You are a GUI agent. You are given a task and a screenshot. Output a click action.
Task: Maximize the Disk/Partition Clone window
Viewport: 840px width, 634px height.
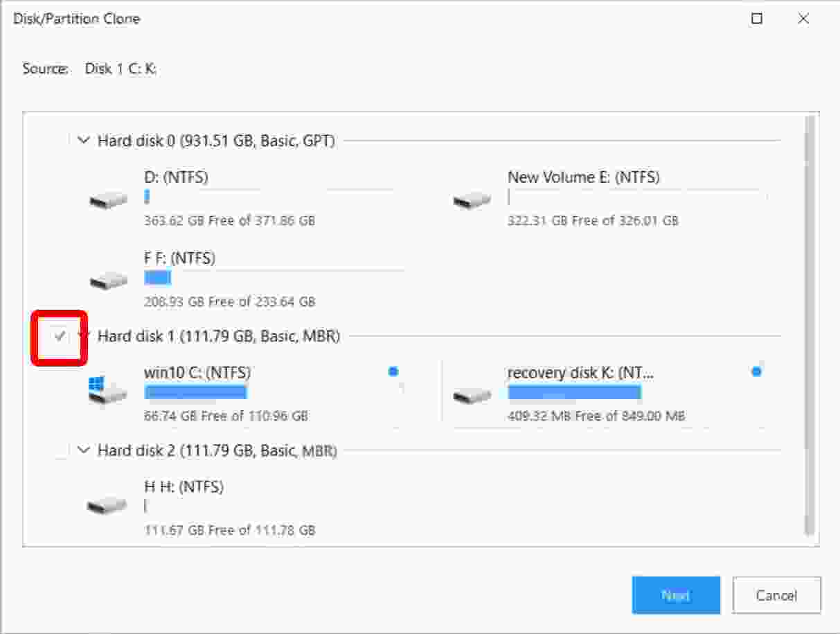click(757, 19)
